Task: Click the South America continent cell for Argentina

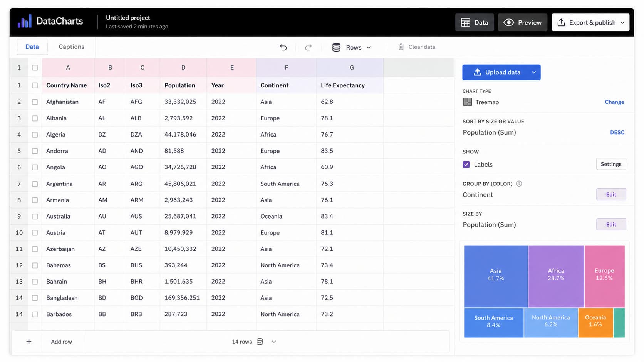Action: [286, 184]
